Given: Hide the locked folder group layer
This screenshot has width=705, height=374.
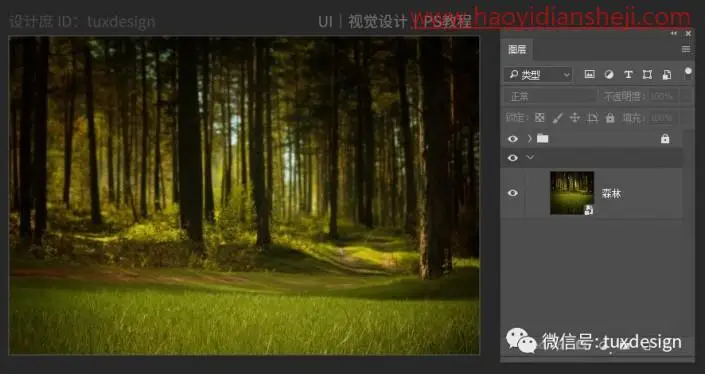Looking at the screenshot, I should 513,139.
